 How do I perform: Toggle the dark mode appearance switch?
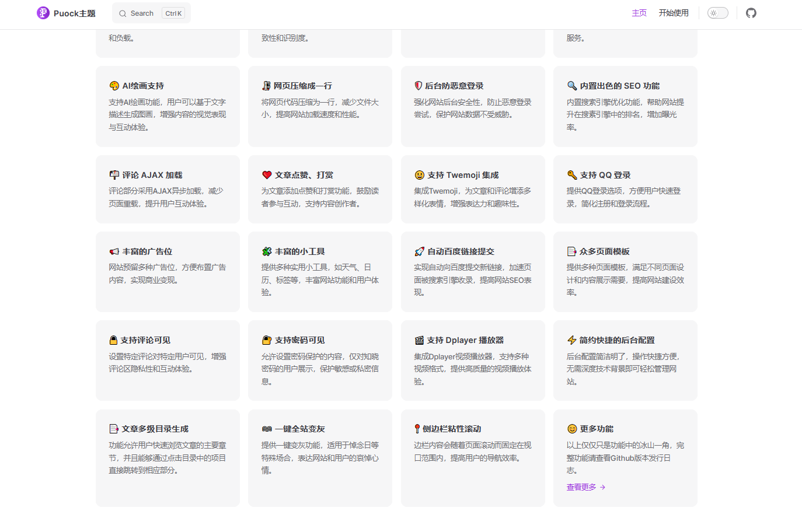coord(717,12)
